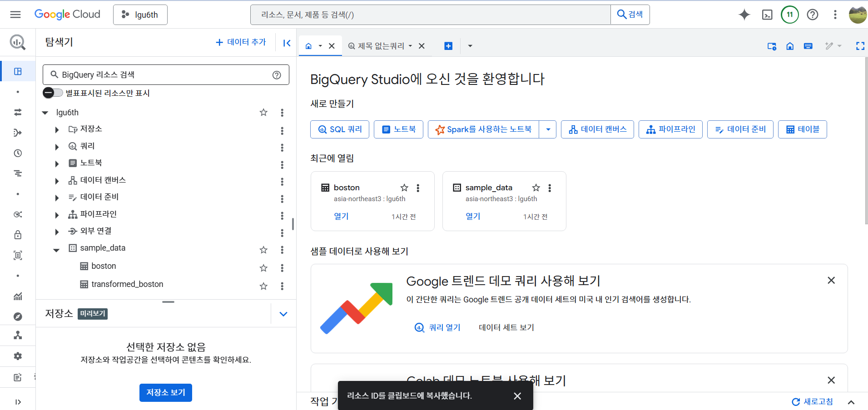Expand the 저장소 tree node
Viewport: 868px width, 410px height.
[57, 130]
